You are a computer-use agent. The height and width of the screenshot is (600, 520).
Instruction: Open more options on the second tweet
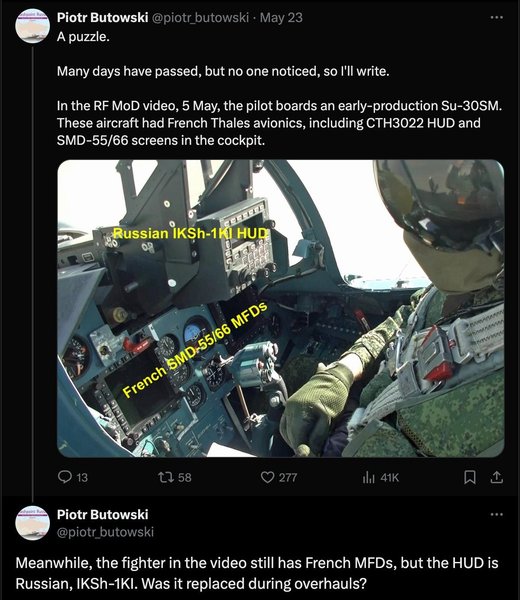click(x=496, y=514)
